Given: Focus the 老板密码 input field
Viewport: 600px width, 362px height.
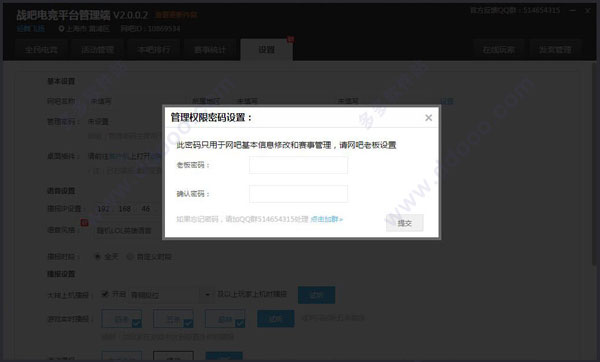Looking at the screenshot, I should pyautogui.click(x=298, y=165).
